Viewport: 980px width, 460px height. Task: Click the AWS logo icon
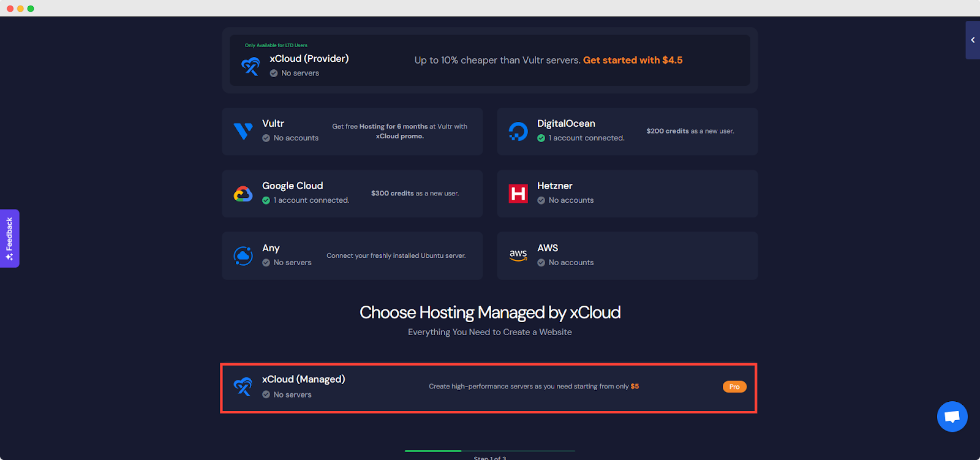pyautogui.click(x=518, y=255)
